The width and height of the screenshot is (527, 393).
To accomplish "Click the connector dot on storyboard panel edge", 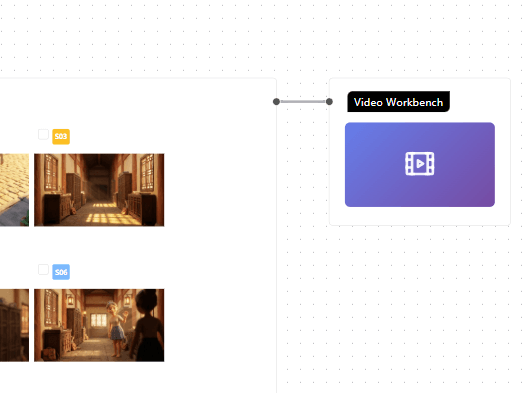I will (276, 102).
